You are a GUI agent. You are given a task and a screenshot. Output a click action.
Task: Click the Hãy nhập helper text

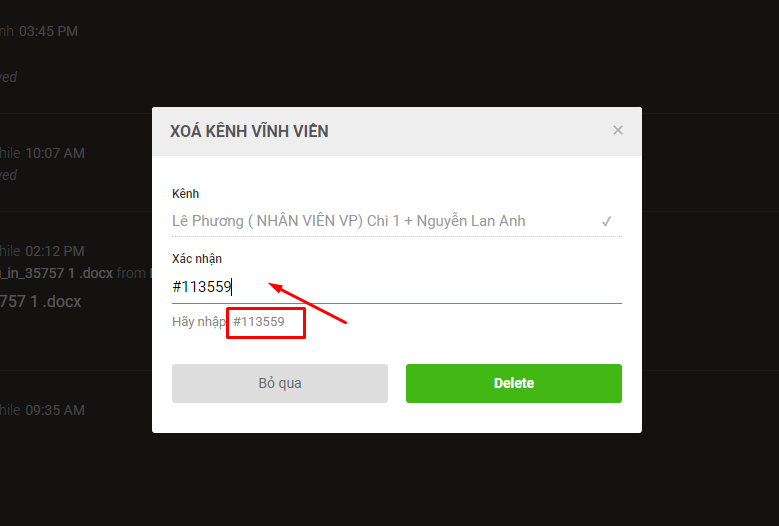[x=199, y=322]
